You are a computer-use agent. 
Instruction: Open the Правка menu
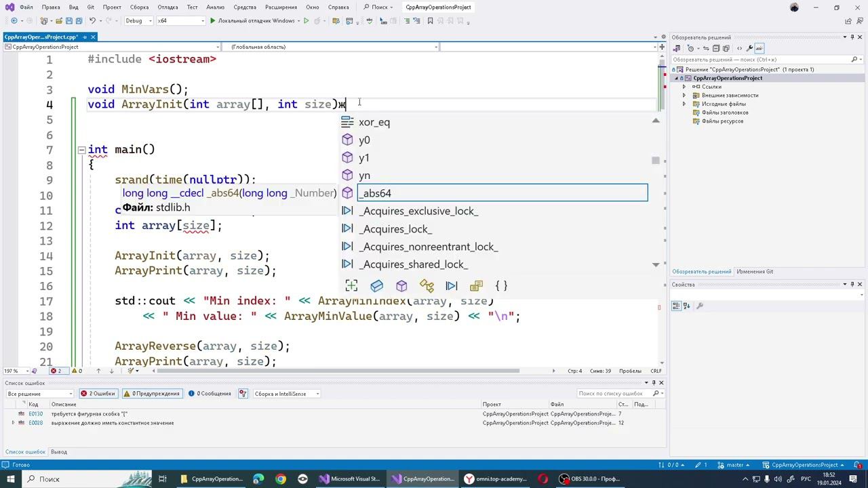click(51, 7)
